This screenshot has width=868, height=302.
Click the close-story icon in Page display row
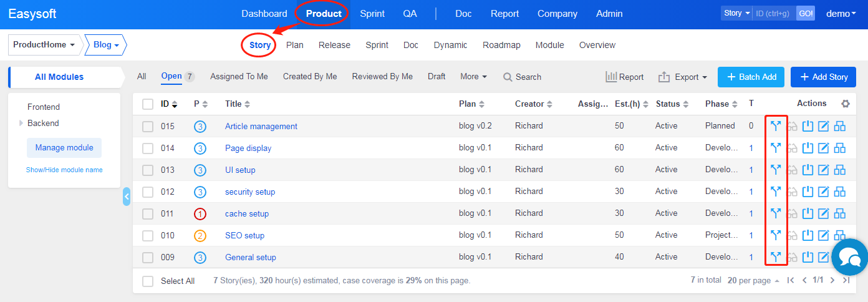click(x=808, y=148)
